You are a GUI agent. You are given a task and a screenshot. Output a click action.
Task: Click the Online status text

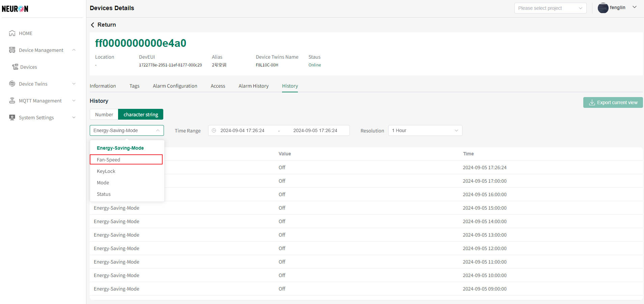(314, 65)
